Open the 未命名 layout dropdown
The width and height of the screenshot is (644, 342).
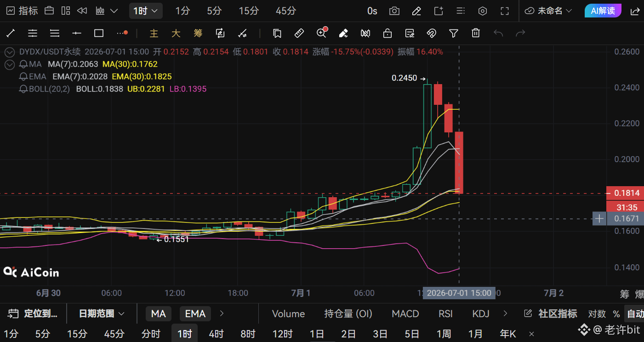548,11
